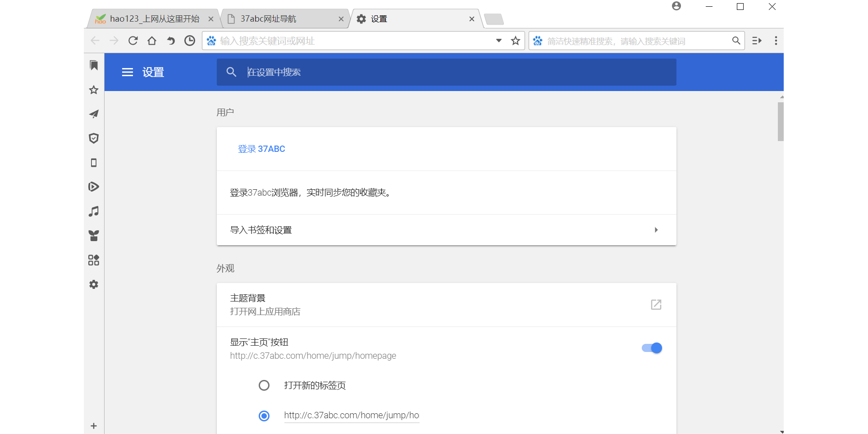Click the 登录37abc浏览器 sync description text
Image resolution: width=868 pixels, height=434 pixels.
coord(311,192)
